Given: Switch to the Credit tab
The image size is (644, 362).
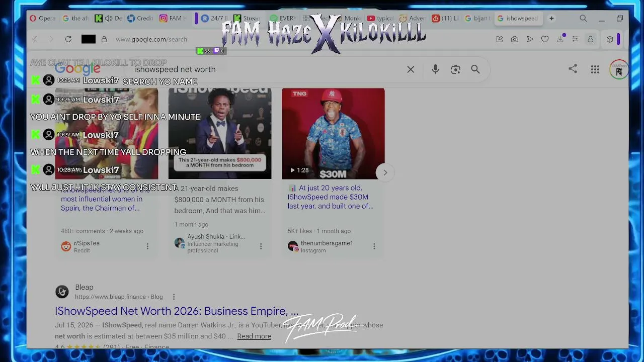Looking at the screenshot, I should tap(140, 19).
